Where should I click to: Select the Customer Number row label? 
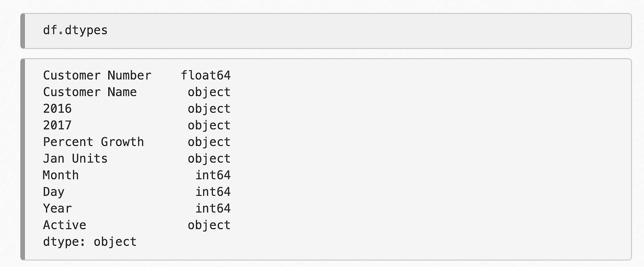coord(97,76)
